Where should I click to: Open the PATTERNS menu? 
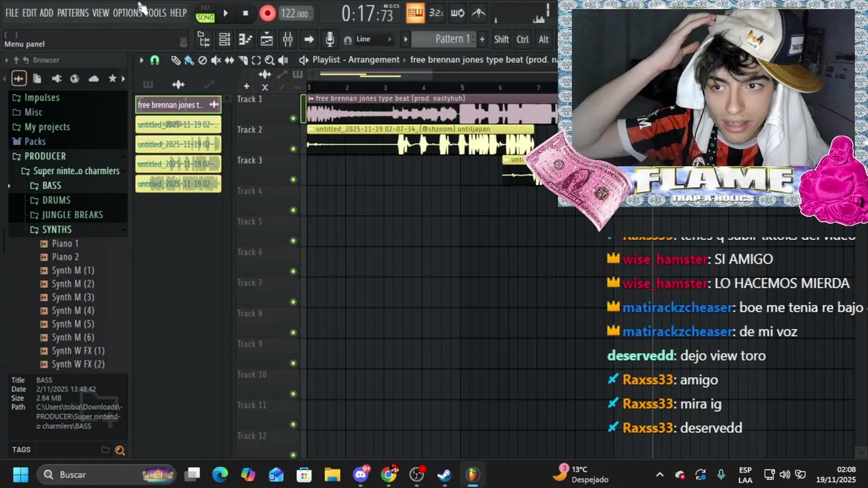(x=73, y=13)
